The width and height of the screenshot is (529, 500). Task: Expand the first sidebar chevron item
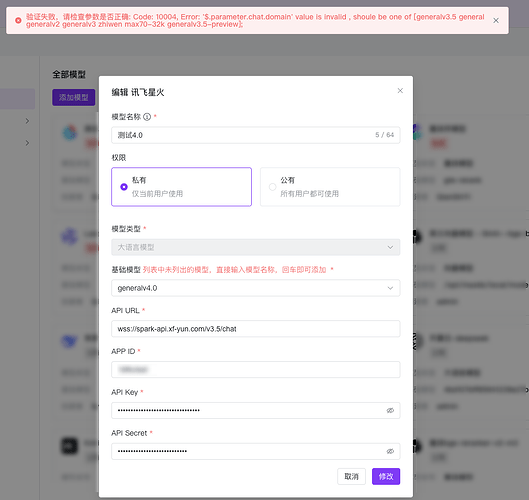tap(27, 121)
